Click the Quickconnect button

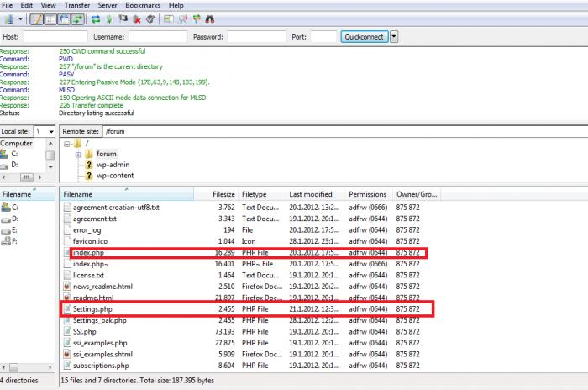364,37
